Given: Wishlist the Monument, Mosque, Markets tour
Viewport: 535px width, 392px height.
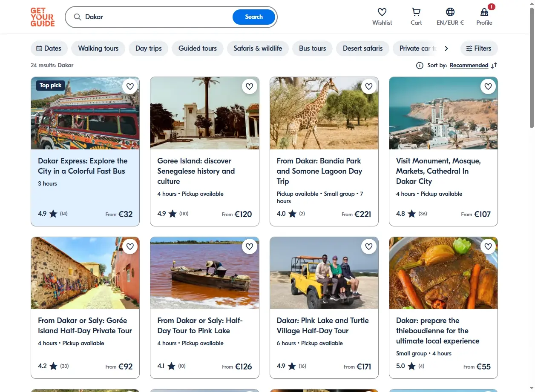Looking at the screenshot, I should tap(488, 86).
